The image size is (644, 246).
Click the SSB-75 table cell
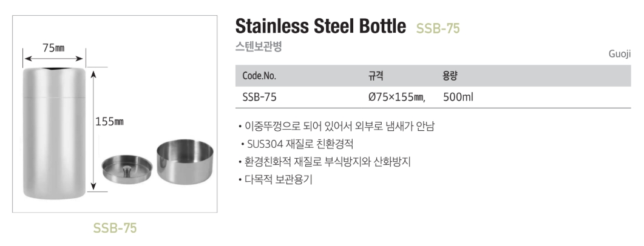click(x=260, y=96)
